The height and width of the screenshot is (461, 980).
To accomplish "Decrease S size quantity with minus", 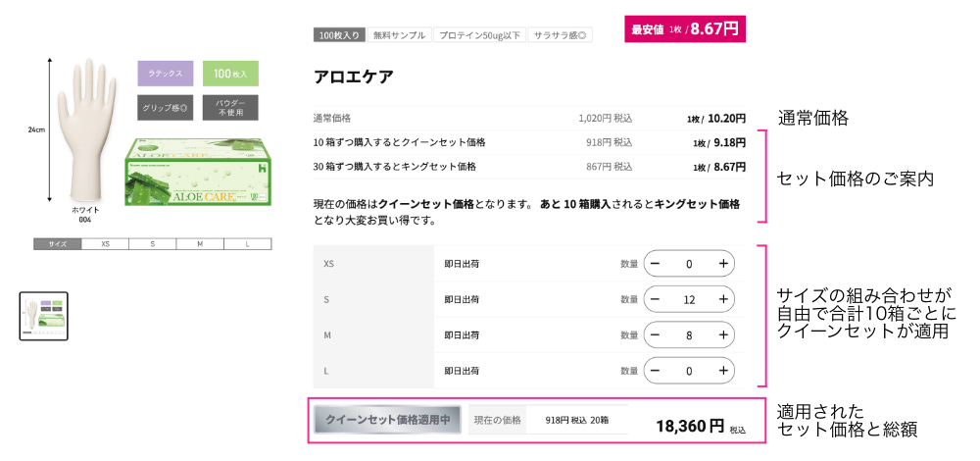I will coord(655,299).
